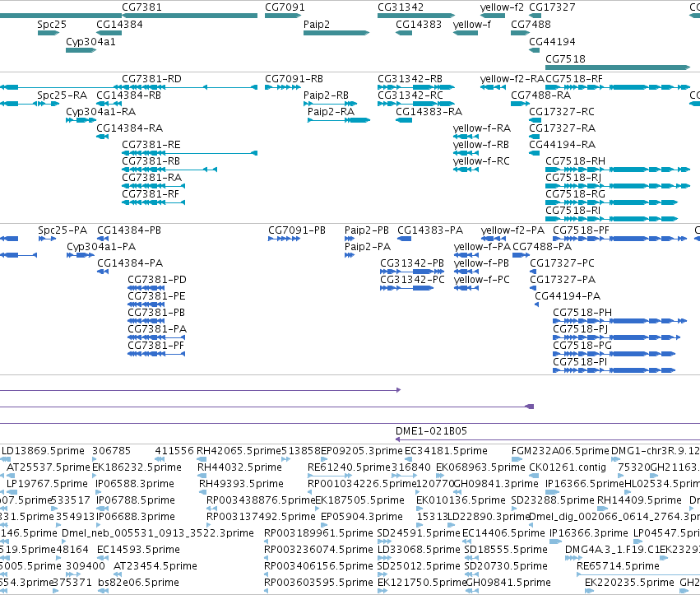700x595 pixels.
Task: Click EST label FGM232A06.5prime
Action: pyautogui.click(x=560, y=451)
